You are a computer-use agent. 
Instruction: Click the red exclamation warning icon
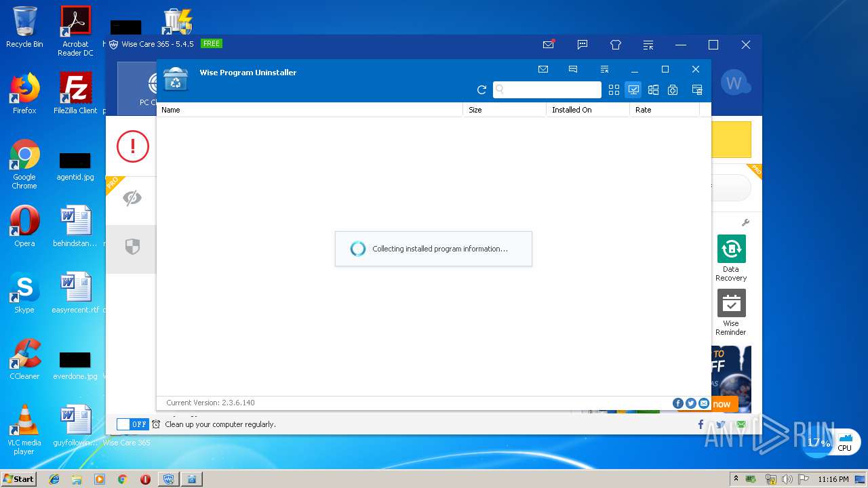pos(133,146)
